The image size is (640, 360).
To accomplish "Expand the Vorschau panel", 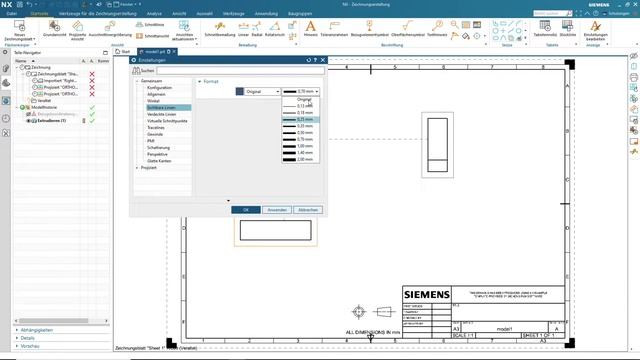I will click(17, 346).
